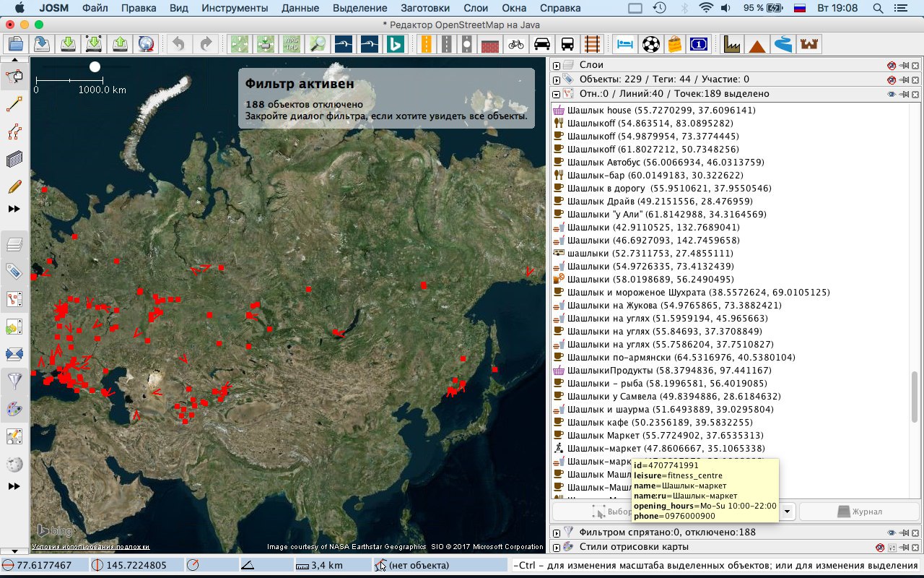
Task: Click the WMS/TMS imagery icon
Action: coord(292,44)
